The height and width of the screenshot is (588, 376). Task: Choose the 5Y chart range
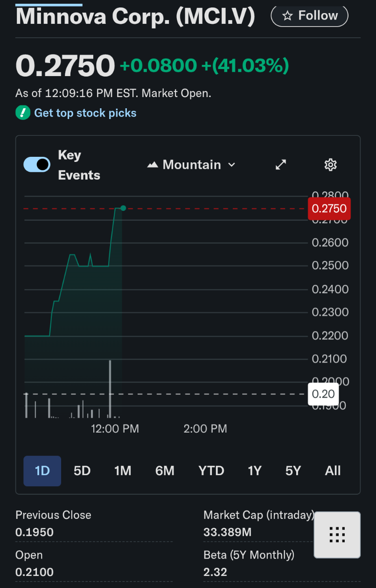pyautogui.click(x=293, y=471)
